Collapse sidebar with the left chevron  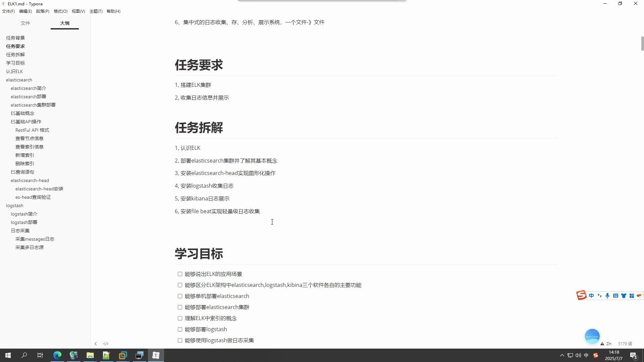click(96, 344)
